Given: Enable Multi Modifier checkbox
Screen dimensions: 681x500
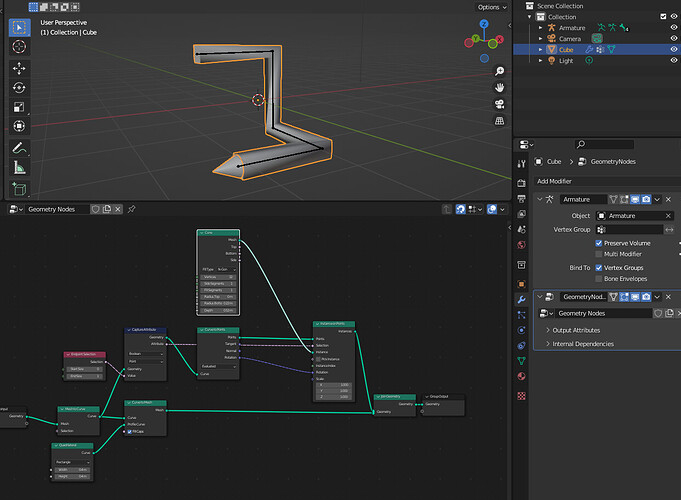Looking at the screenshot, I should (598, 254).
